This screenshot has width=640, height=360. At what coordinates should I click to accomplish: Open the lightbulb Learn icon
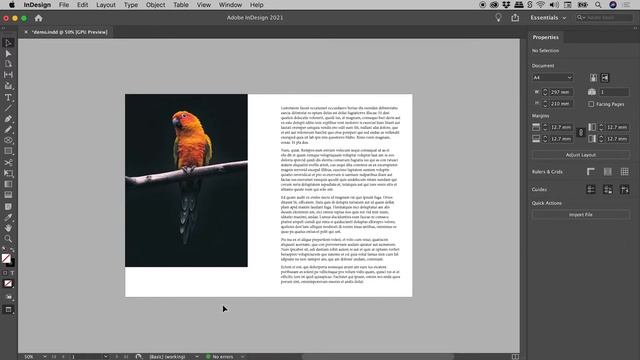pos(498,18)
